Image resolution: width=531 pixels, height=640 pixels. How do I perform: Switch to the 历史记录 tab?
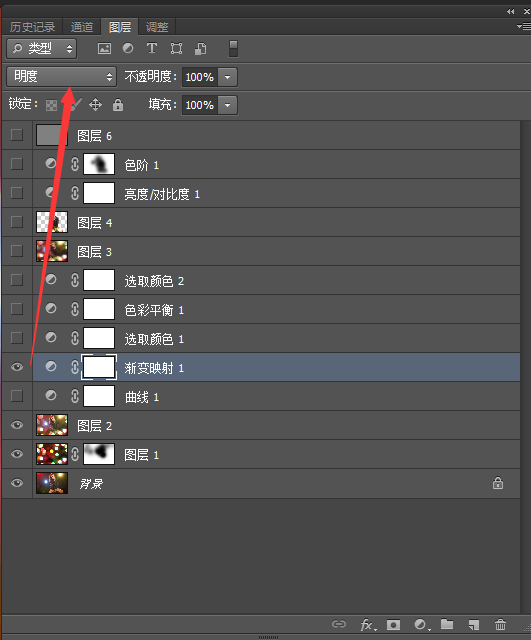click(32, 27)
